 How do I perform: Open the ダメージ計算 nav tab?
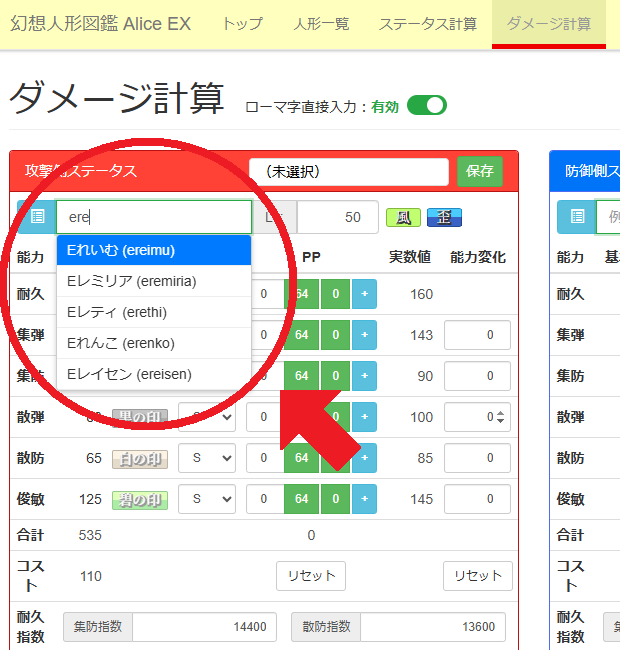click(549, 24)
